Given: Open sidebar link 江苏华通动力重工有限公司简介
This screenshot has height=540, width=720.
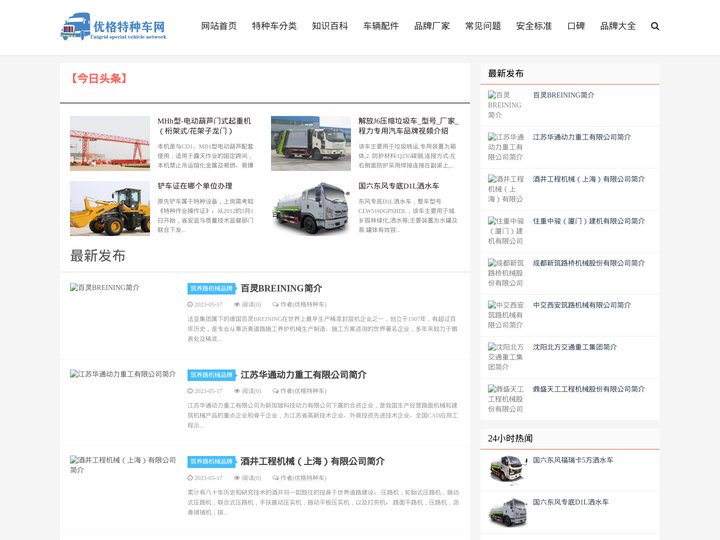Looking at the screenshot, I should [582, 137].
